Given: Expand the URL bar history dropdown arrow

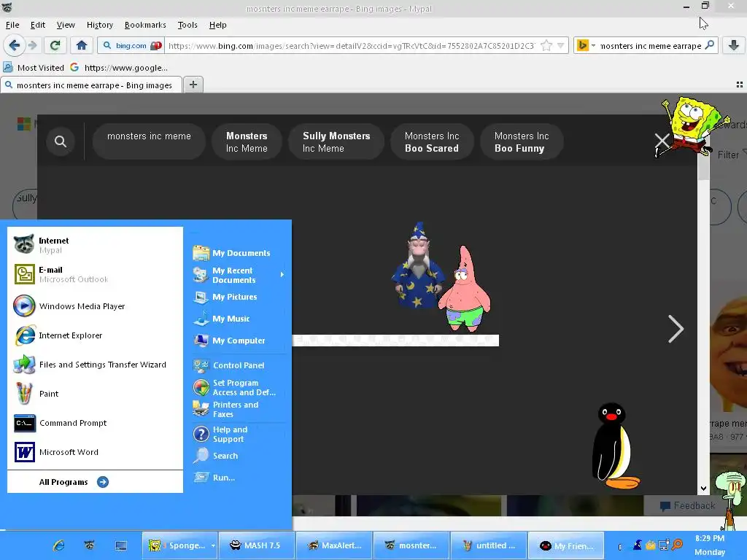Looking at the screenshot, I should 561,46.
